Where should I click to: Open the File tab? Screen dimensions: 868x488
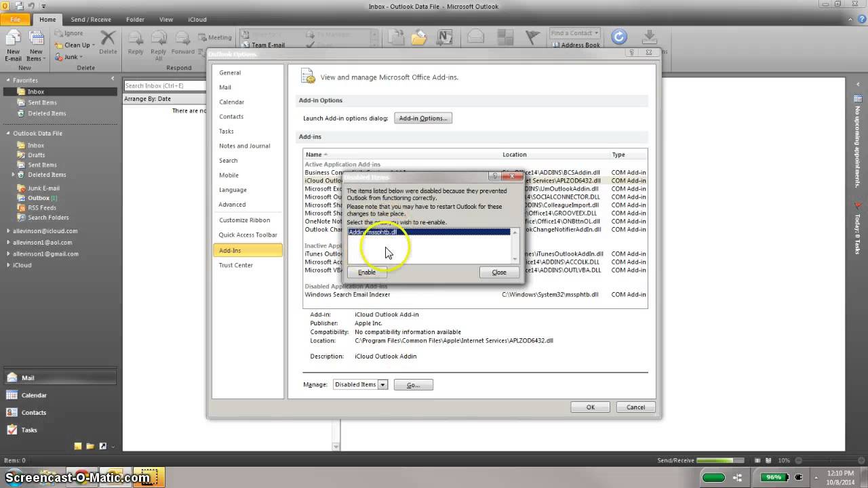pyautogui.click(x=15, y=20)
